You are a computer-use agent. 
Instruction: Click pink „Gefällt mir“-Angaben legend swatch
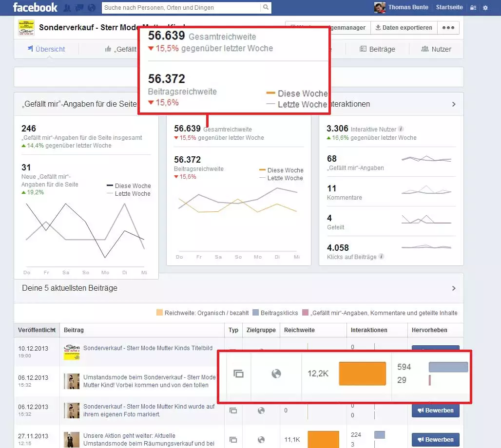point(306,312)
